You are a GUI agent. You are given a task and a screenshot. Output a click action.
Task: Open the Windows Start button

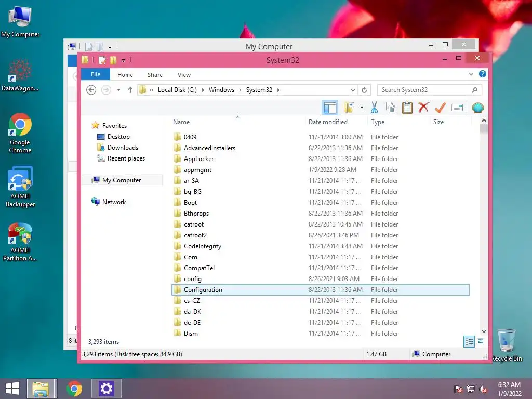pyautogui.click(x=12, y=389)
